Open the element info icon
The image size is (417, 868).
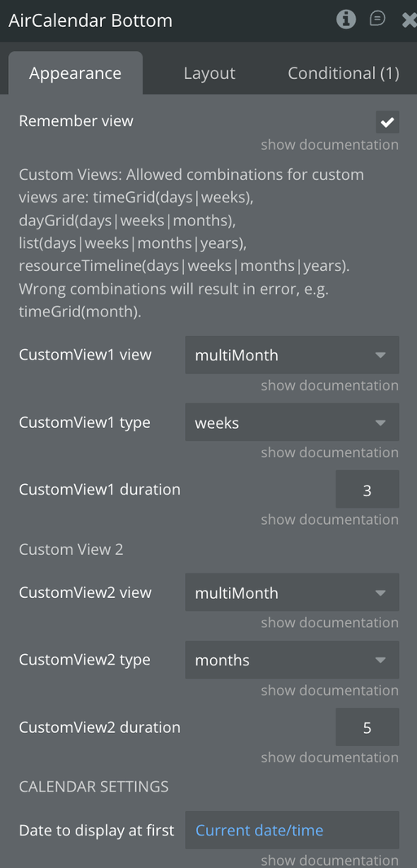(x=346, y=20)
